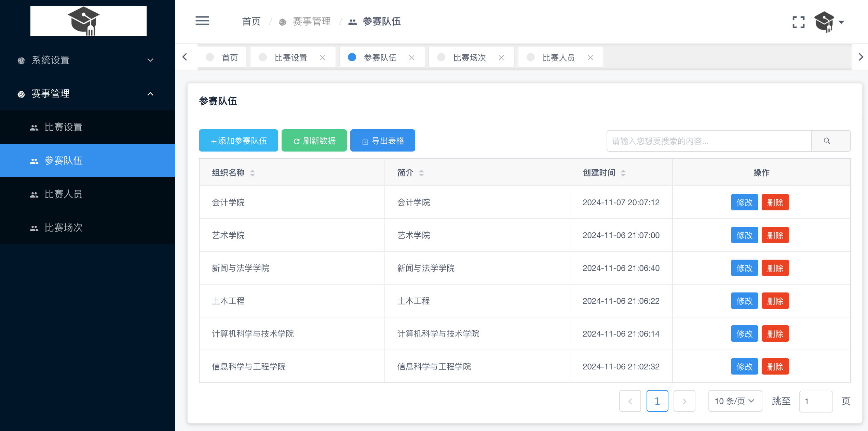Collapse the 赛事管理 menu
868x431 pixels.
click(x=87, y=93)
